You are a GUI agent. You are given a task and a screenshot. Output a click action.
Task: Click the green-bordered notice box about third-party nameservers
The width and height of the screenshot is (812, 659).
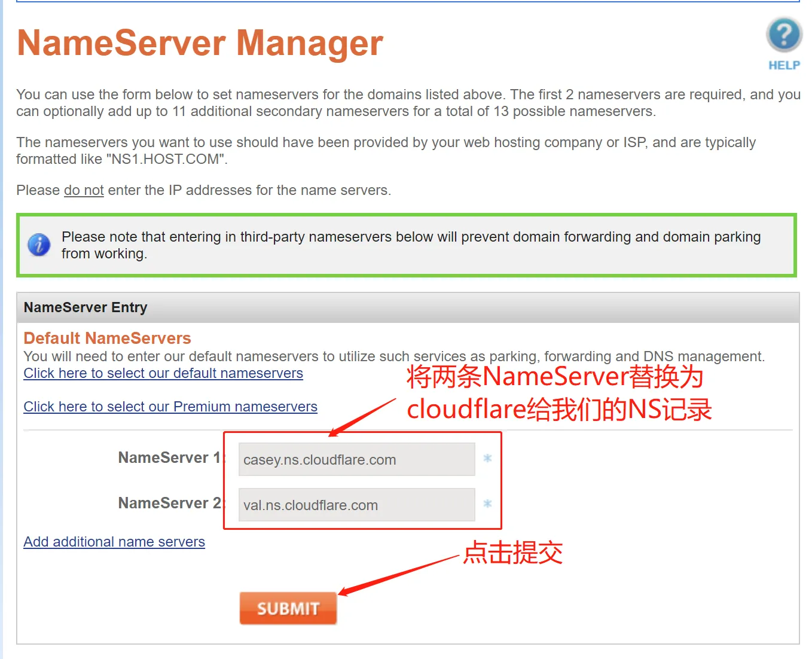[407, 245]
